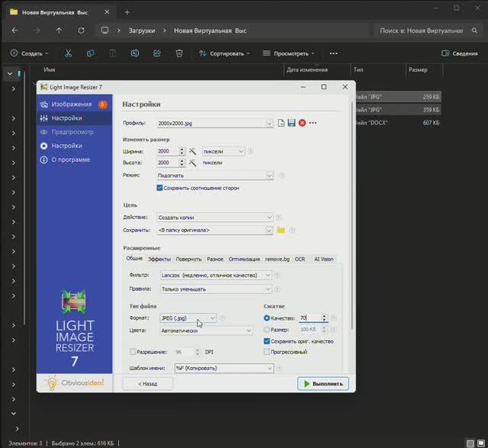488x448 pixels.
Task: Refresh the Explorer folder view
Action: pos(82,31)
